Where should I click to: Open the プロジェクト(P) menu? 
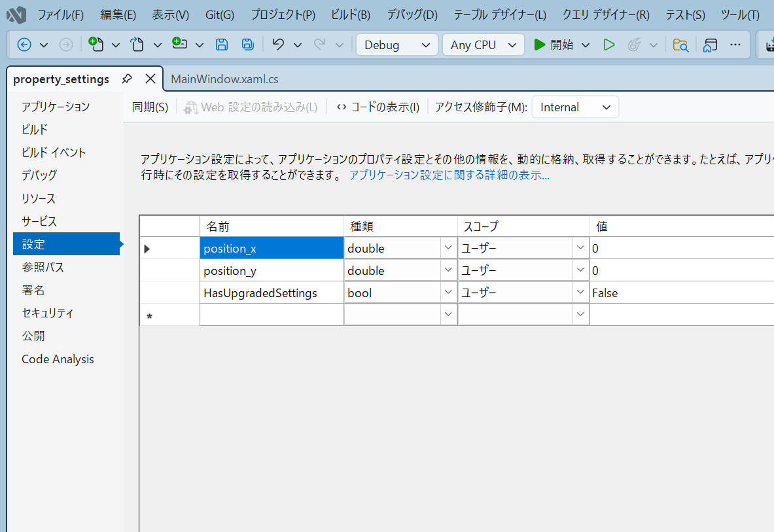(283, 15)
